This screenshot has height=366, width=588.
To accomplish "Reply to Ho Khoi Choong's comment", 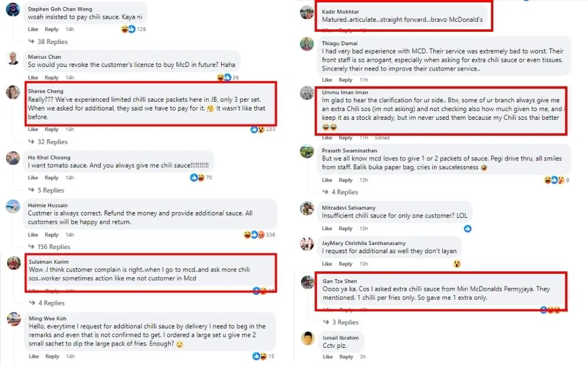I will tap(52, 177).
